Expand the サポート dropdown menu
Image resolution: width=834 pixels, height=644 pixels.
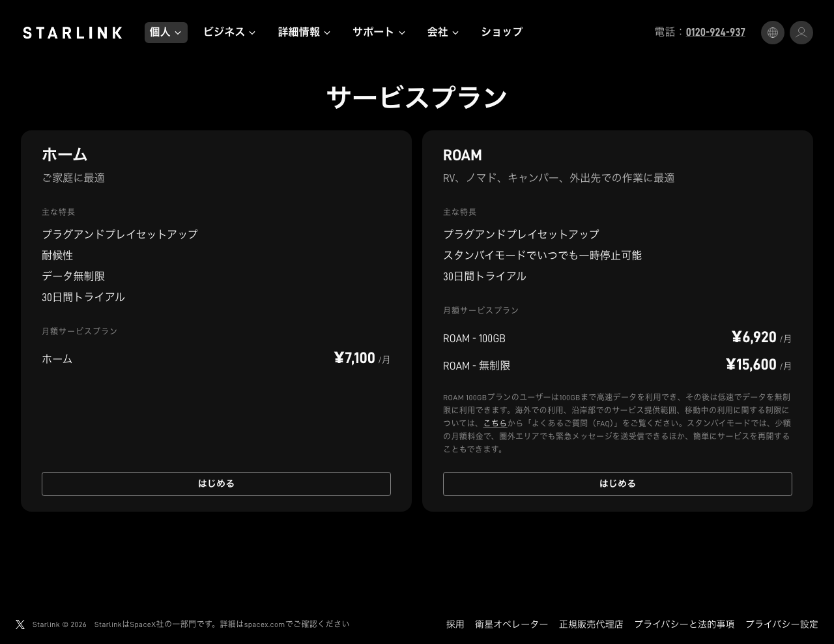379,32
